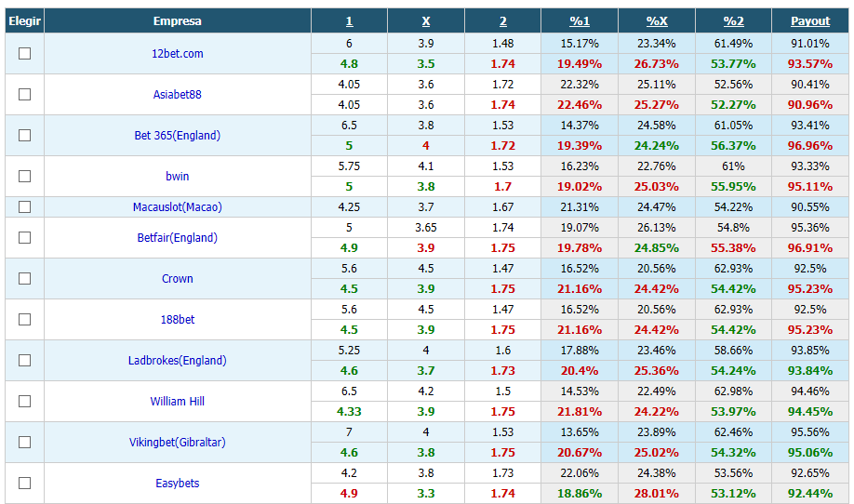Screen dimensions: 854x504
Task: Tick the Betfair(England) checkbox
Action: click(24, 237)
